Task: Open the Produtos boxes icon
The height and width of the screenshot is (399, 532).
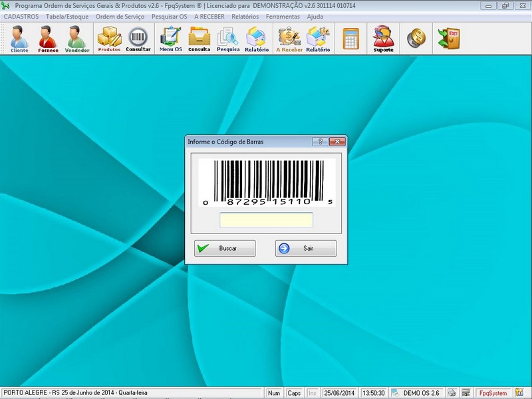Action: 109,39
